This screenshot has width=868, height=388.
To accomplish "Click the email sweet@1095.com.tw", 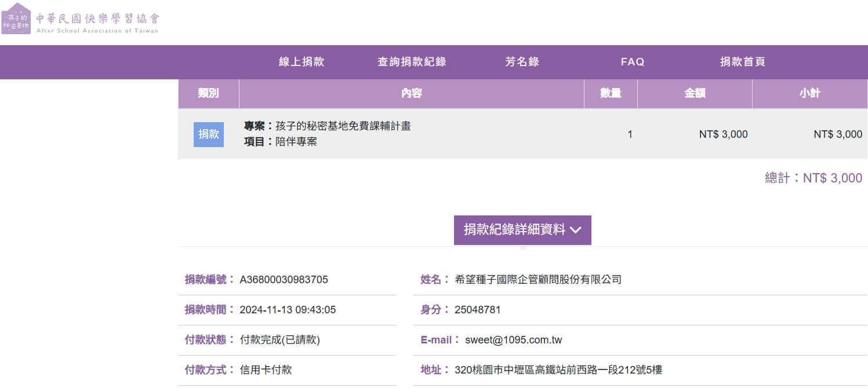I will [513, 340].
